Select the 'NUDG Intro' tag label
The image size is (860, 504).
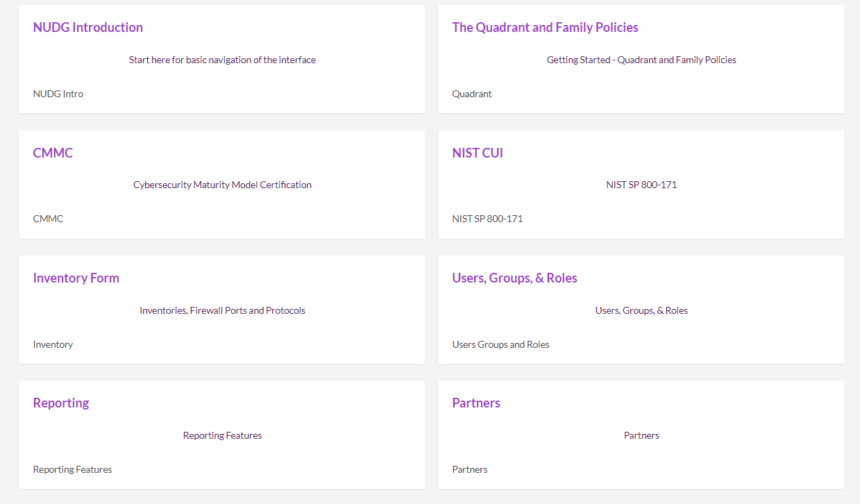(x=58, y=94)
